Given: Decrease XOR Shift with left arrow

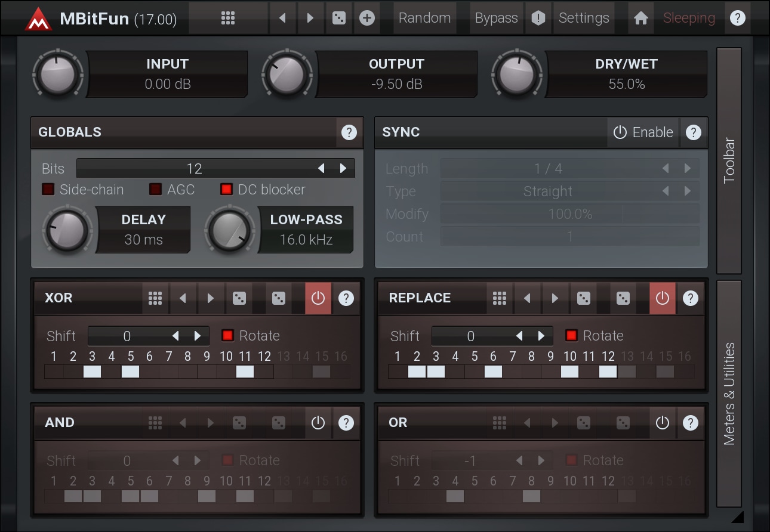Looking at the screenshot, I should pos(175,336).
